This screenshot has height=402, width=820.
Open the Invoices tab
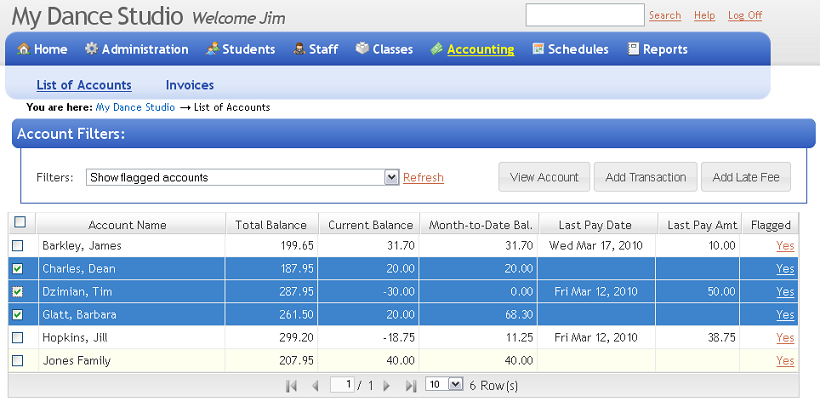[189, 85]
